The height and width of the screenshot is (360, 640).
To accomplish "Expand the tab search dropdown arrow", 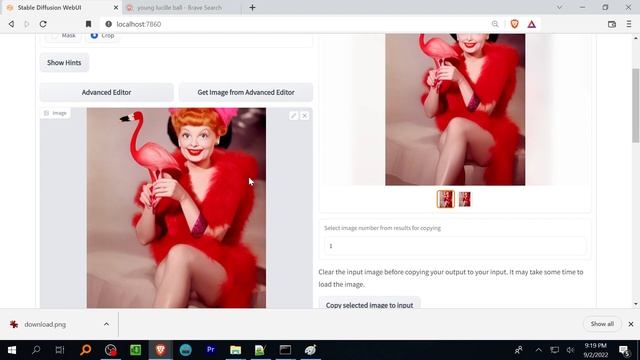I will [x=559, y=7].
